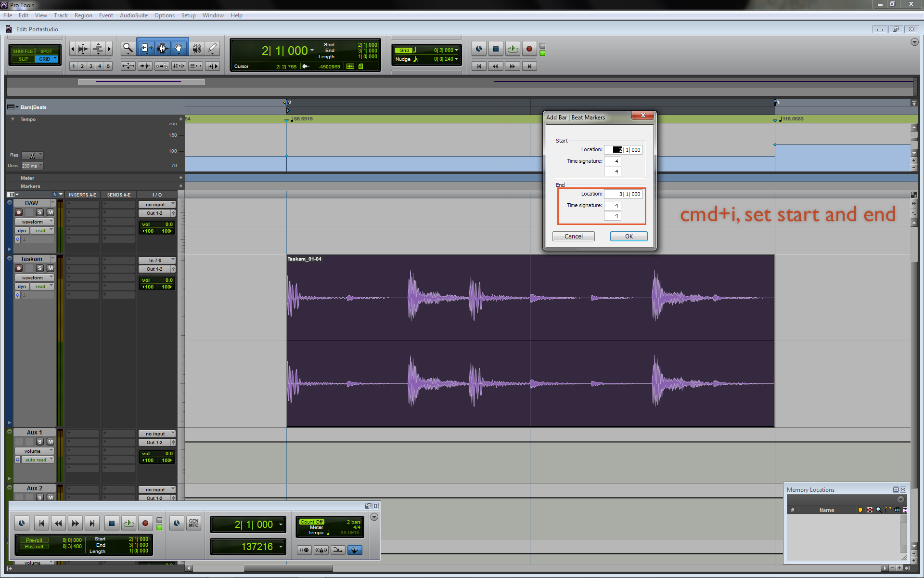Open the Setup menu
The image size is (924, 578).
coord(188,15)
